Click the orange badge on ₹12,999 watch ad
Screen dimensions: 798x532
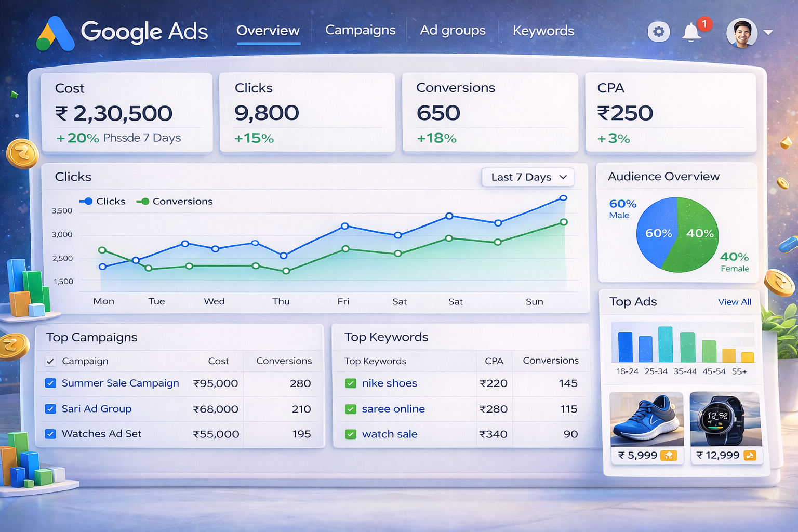750,456
